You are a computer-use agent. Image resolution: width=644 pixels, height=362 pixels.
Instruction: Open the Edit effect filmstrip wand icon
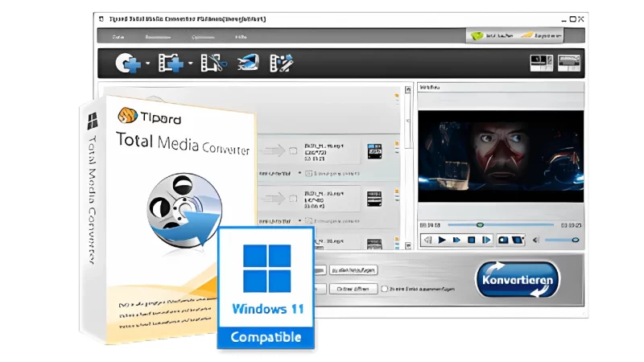click(x=281, y=64)
